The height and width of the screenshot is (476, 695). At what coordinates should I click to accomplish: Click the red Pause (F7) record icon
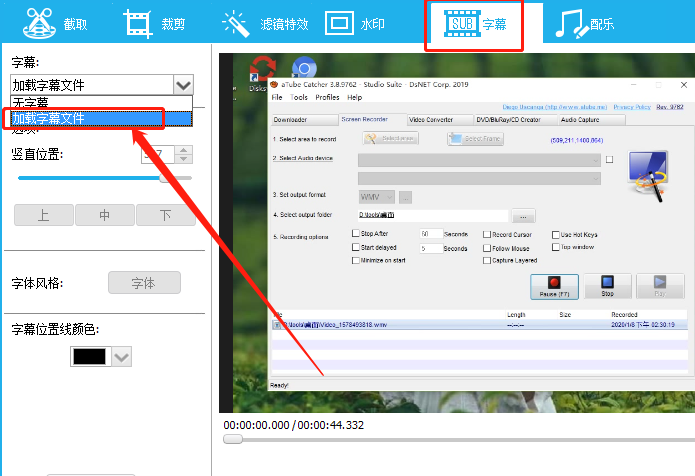coord(553,283)
